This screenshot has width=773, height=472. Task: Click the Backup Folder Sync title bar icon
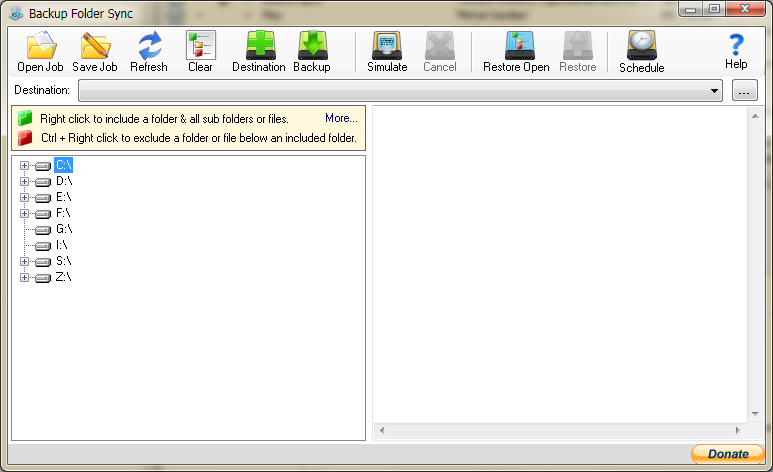(x=16, y=13)
